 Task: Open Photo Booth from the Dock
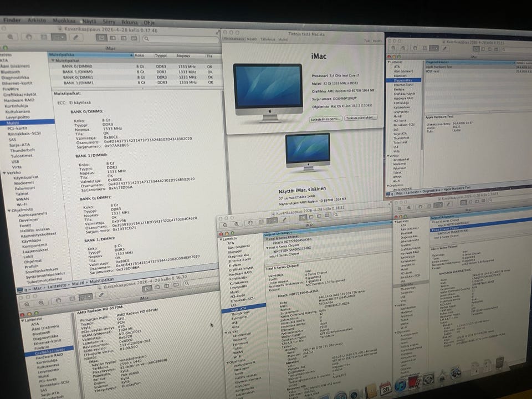tap(415, 382)
